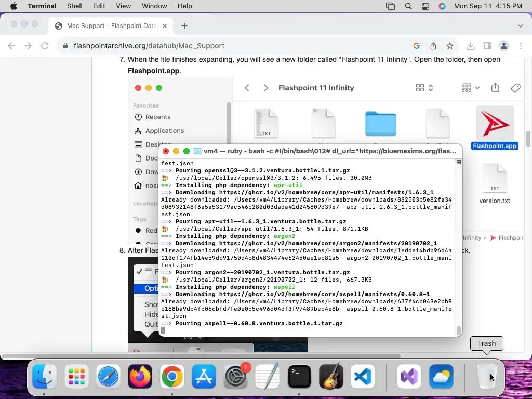The width and height of the screenshot is (532, 399).
Task: Click the Stage Manager windows icon in menu bar
Action: click(x=391, y=6)
